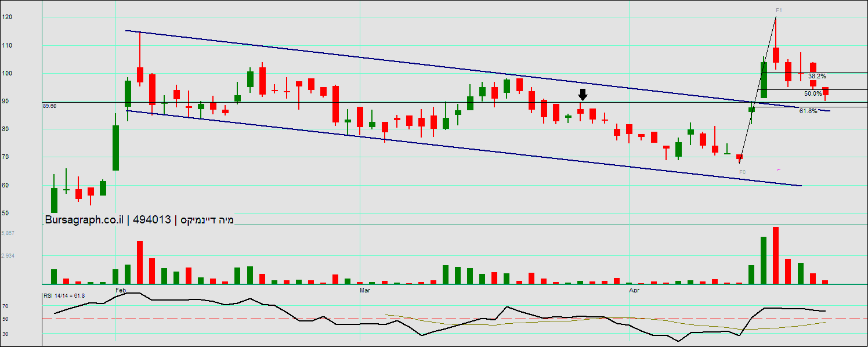Click the F0 Fibonacci base marker
The image size is (868, 347).
[742, 172]
